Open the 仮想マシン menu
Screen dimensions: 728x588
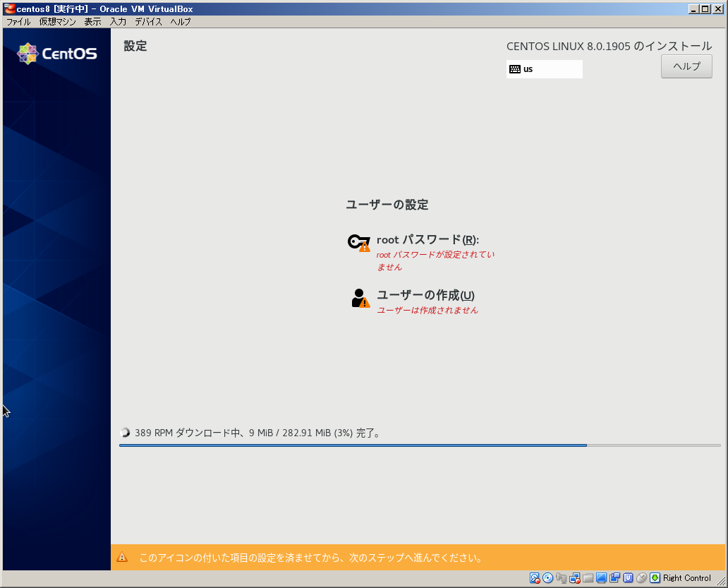(58, 22)
